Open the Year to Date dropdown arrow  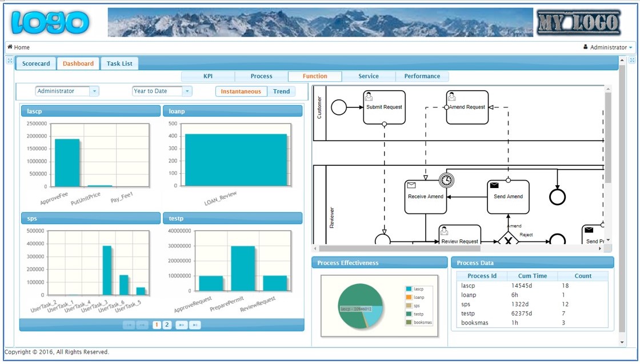coord(187,91)
